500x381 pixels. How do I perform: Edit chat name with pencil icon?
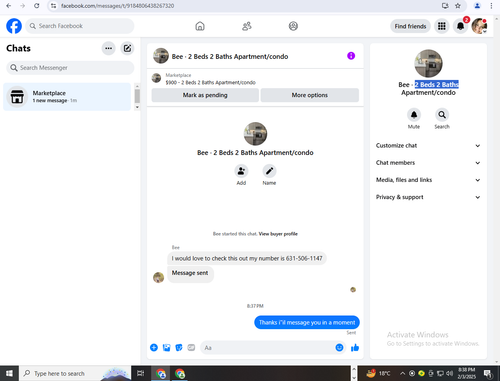tap(269, 171)
